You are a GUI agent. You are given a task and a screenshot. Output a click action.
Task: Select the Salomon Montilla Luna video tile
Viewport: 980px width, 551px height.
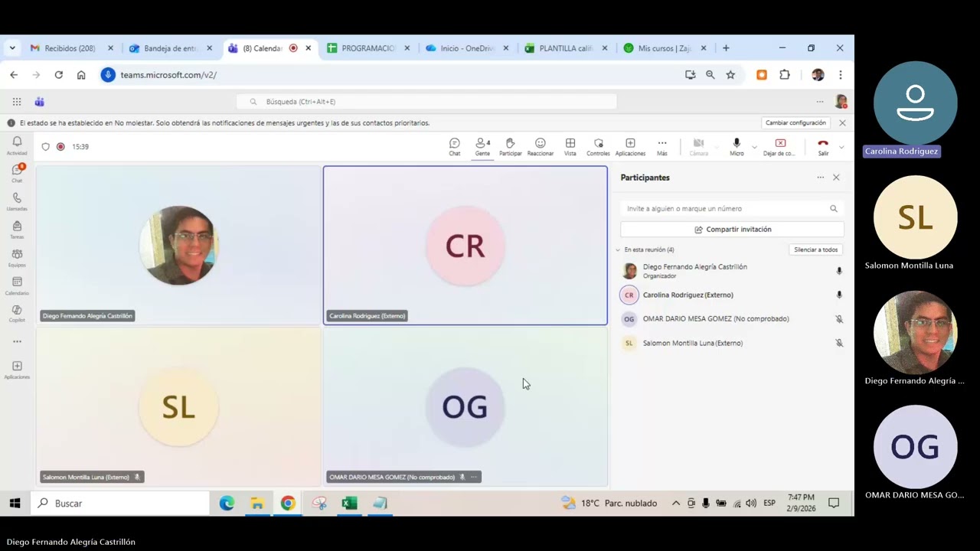tap(178, 406)
